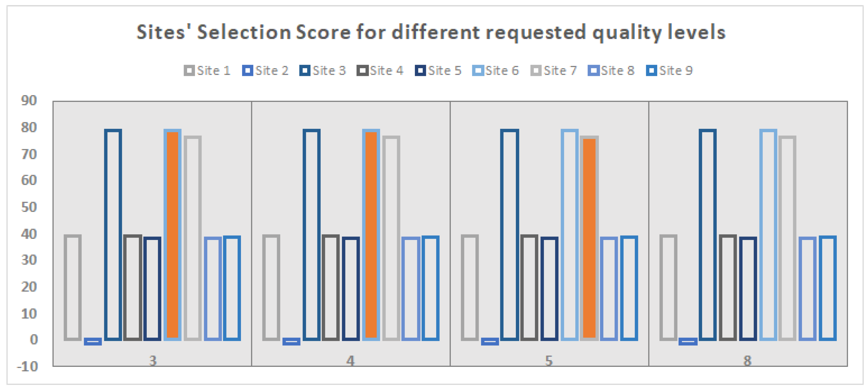
Task: Click the Site 9 legend marker
Action: pos(651,71)
